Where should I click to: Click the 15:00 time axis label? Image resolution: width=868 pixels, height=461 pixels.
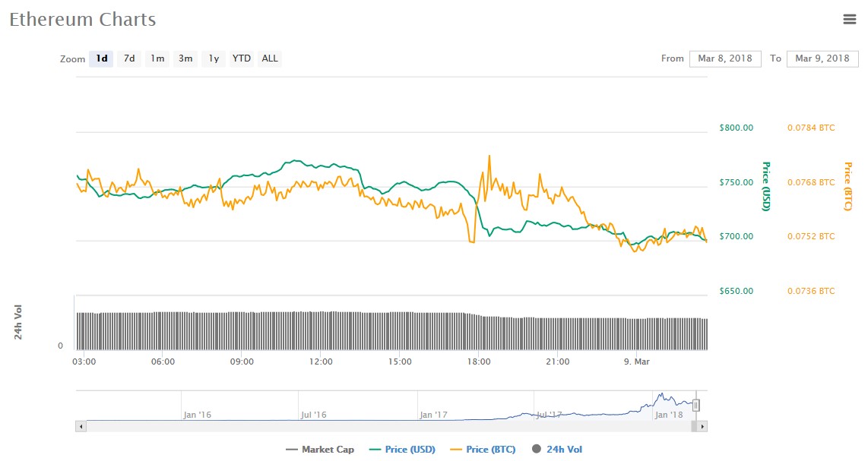(400, 362)
